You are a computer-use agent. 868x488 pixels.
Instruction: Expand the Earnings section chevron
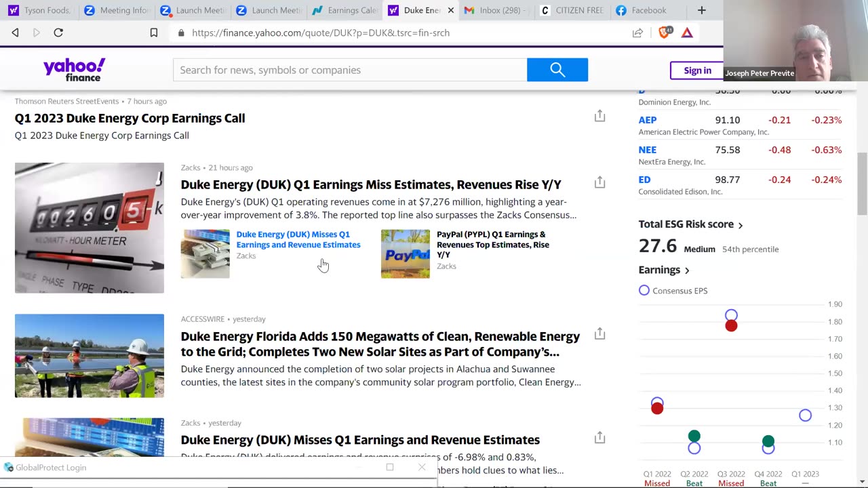[x=687, y=270]
